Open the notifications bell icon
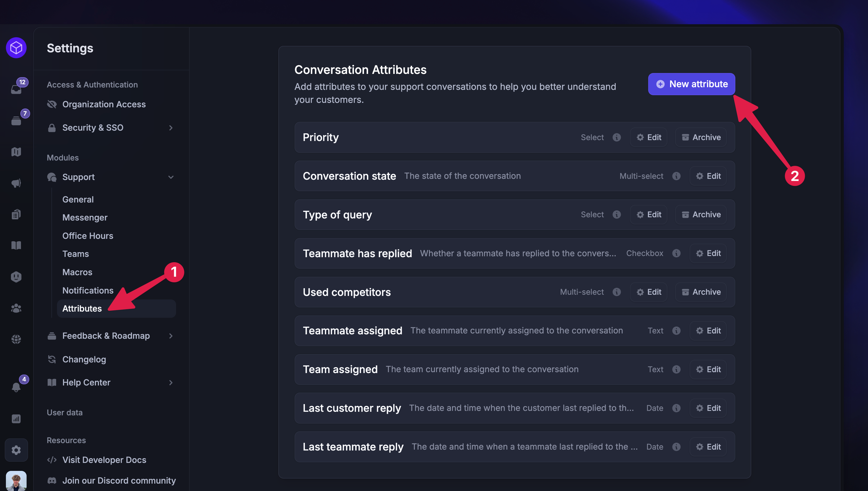Screen dimensions: 868x491 16,387
